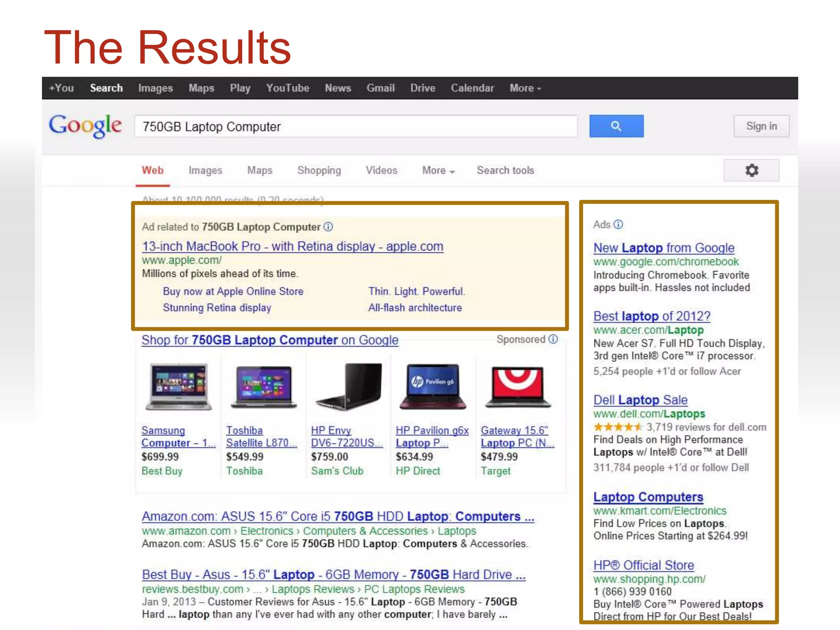Open the settings gear menu
The width and height of the screenshot is (840, 630).
click(751, 170)
